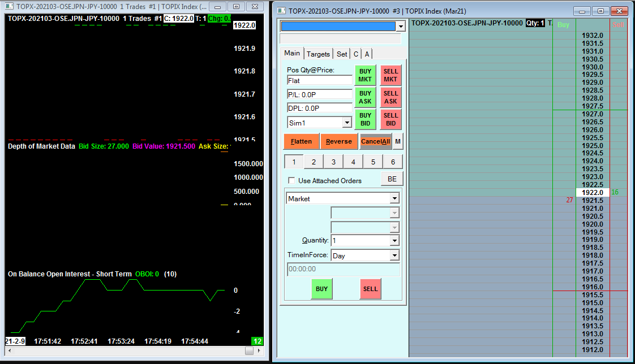Click the P/L: 0.0P field
The width and height of the screenshot is (635, 364).
320,94
